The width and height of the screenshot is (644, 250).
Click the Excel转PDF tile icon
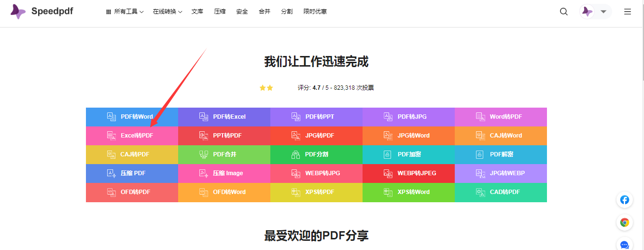click(111, 136)
